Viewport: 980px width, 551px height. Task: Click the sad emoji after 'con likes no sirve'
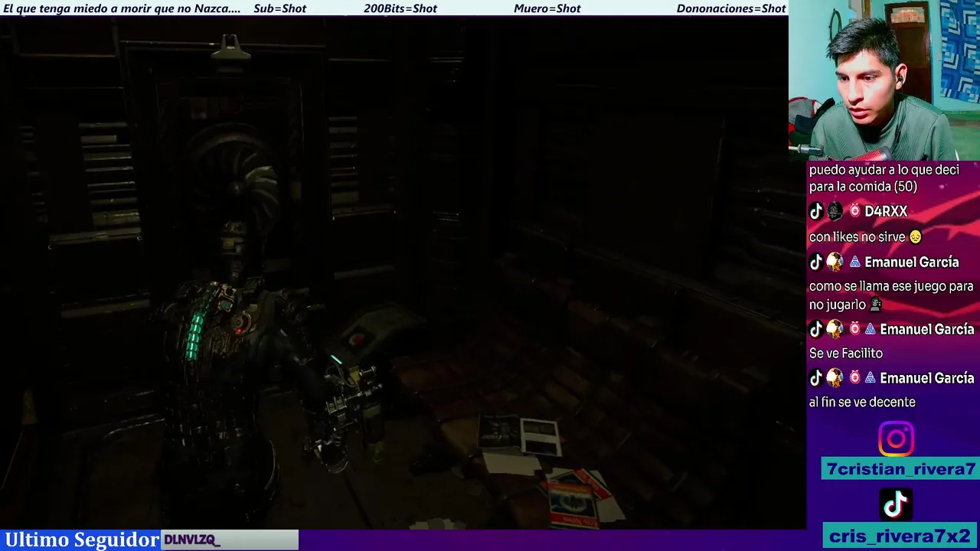(916, 237)
